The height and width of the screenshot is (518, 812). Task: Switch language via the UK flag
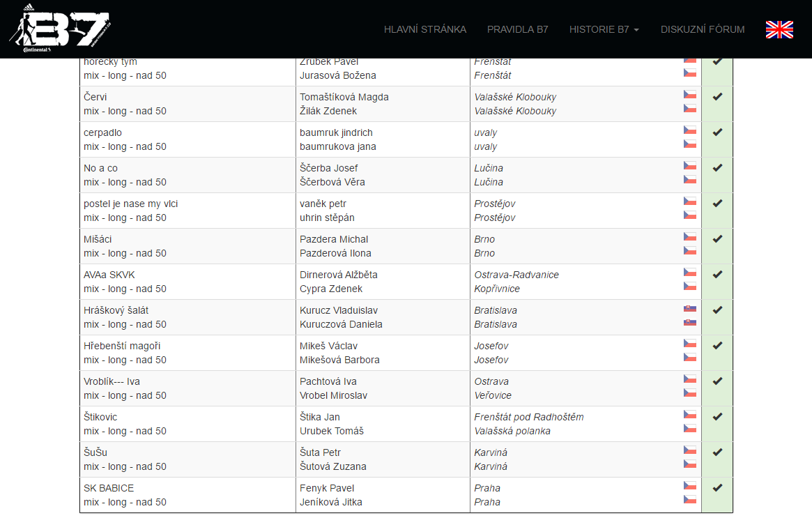pyautogui.click(x=779, y=29)
